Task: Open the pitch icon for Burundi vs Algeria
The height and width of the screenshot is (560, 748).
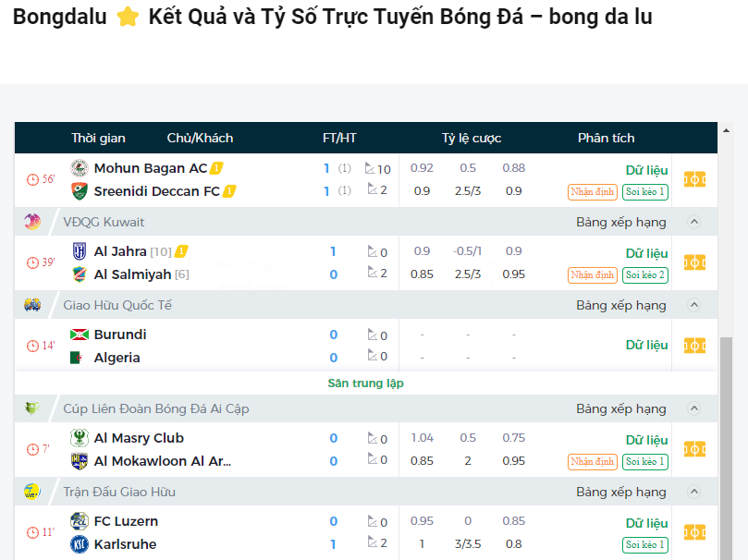Action: (694, 346)
